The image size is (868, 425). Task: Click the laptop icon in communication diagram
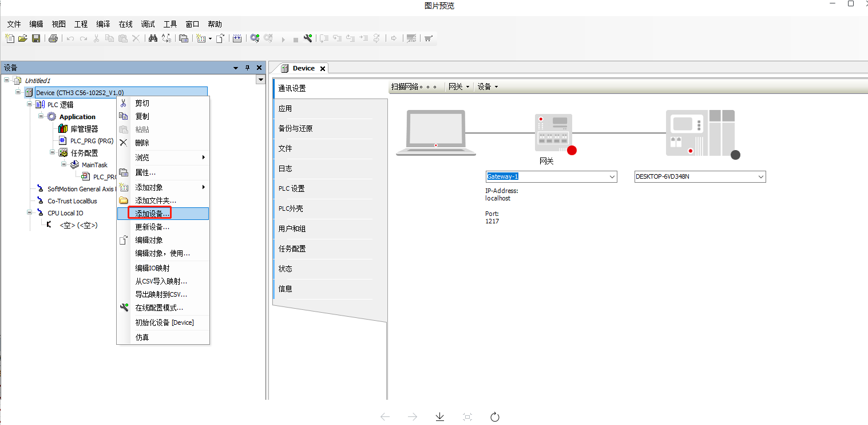tap(435, 133)
